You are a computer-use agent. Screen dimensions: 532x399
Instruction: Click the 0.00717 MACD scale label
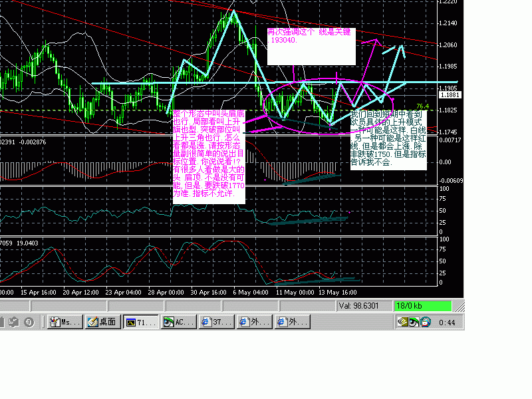(x=450, y=140)
